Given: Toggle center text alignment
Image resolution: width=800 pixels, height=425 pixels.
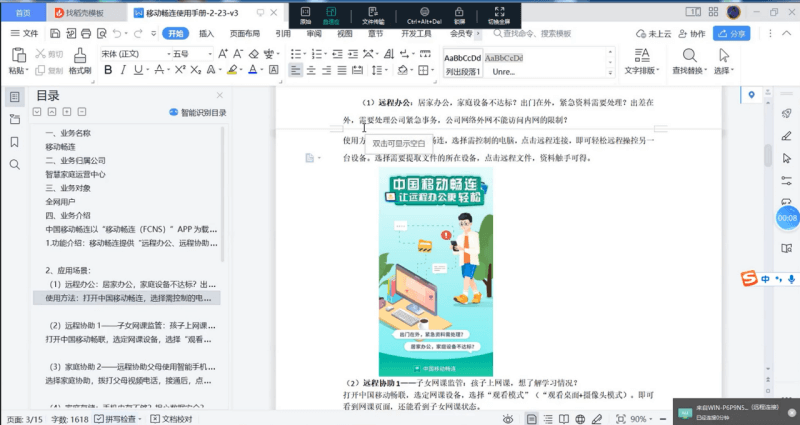Looking at the screenshot, I should point(311,70).
